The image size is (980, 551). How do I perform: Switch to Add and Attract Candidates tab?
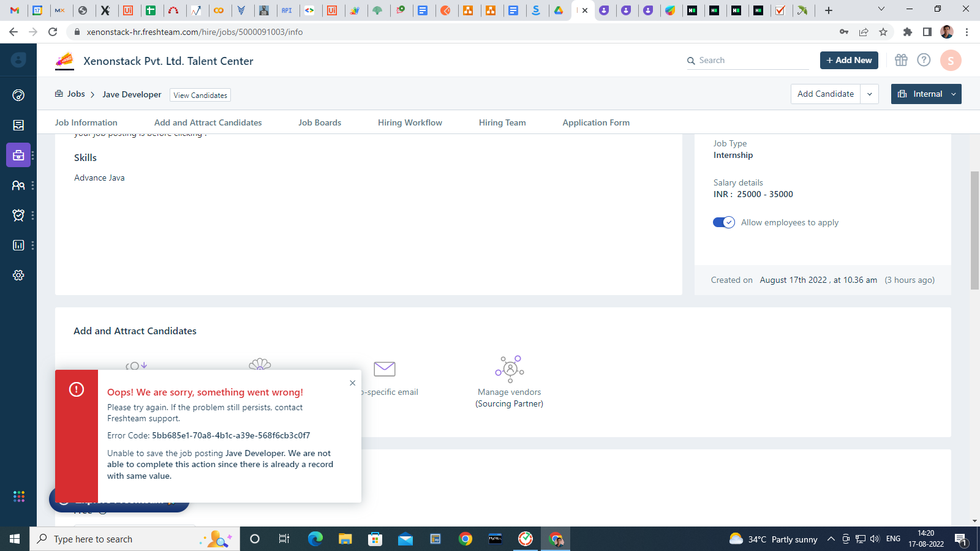coord(208,122)
